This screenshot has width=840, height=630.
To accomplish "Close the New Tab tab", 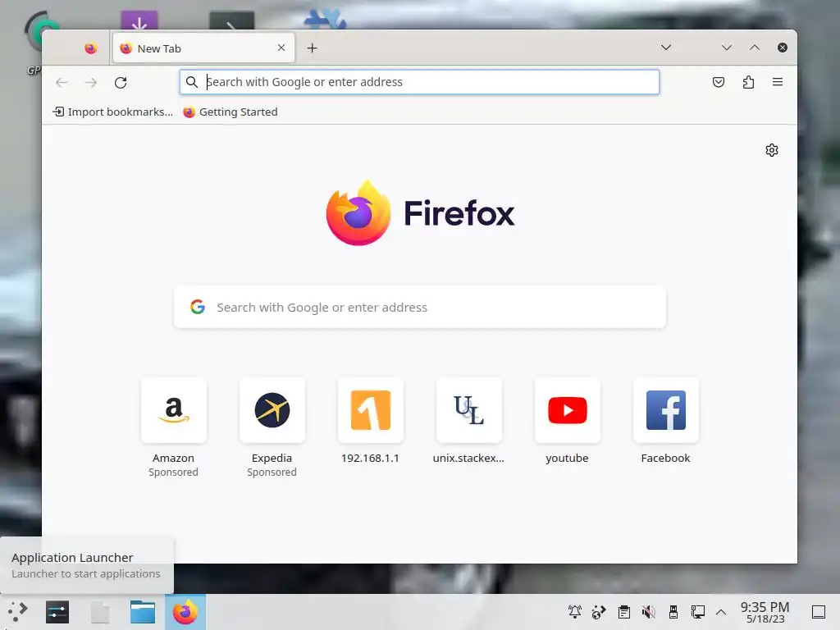I will click(281, 48).
